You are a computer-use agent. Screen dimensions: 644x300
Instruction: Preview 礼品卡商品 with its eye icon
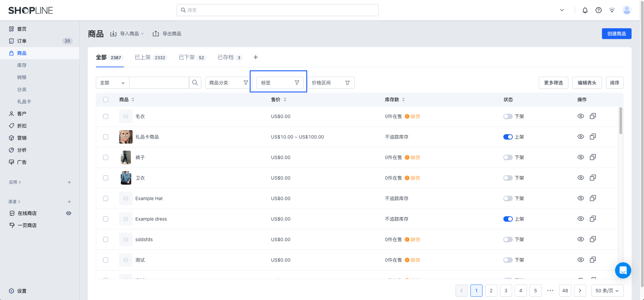point(581,137)
